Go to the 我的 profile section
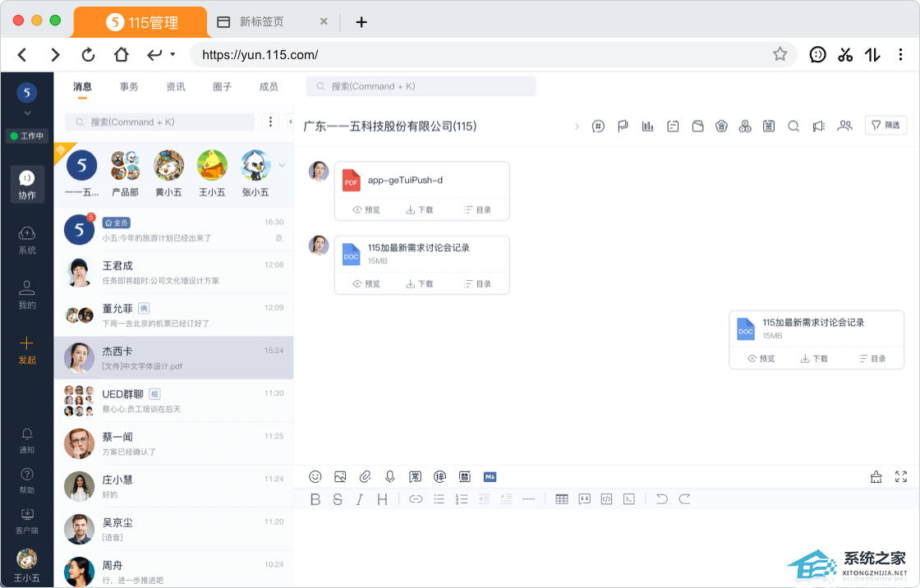920x588 pixels. pos(27,295)
